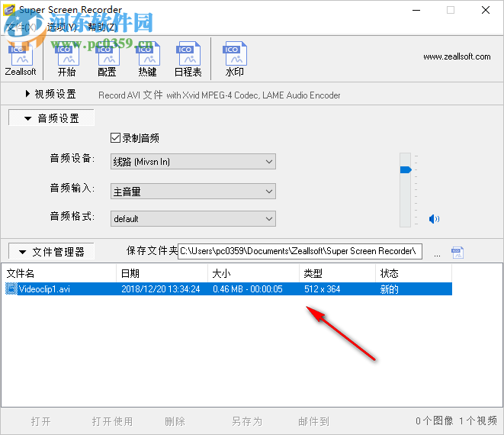This screenshot has height=435, width=504.
Task: Open the 音频格式 default dropdown
Action: pos(193,219)
